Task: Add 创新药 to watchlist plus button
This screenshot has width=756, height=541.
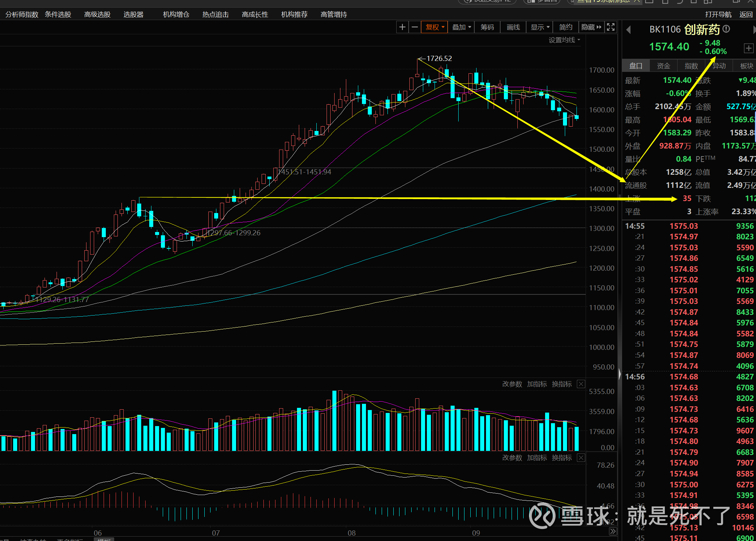Action: [748, 48]
